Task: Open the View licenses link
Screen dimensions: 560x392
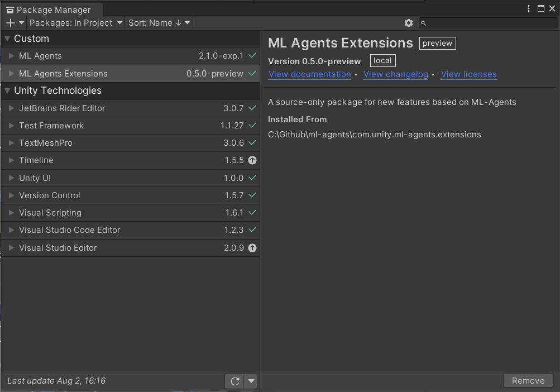Action: pos(468,74)
